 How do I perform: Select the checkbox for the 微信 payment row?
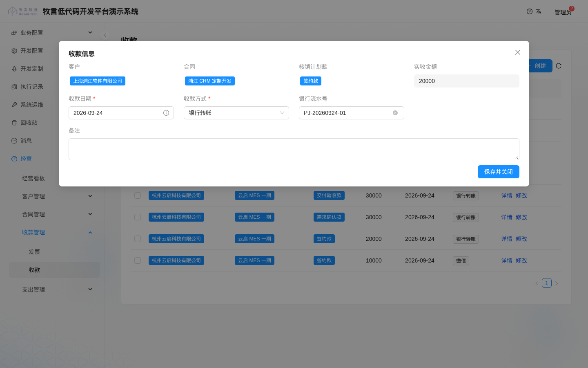(x=138, y=260)
